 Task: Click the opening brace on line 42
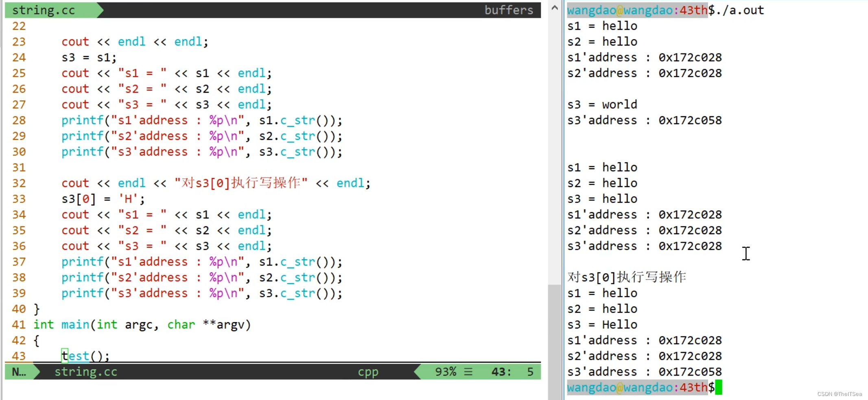tap(37, 341)
